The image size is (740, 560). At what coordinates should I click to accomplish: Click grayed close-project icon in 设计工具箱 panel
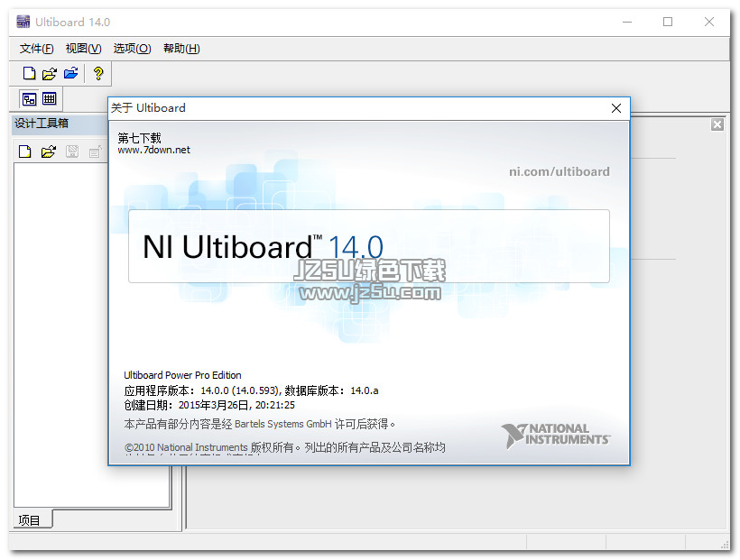(96, 151)
